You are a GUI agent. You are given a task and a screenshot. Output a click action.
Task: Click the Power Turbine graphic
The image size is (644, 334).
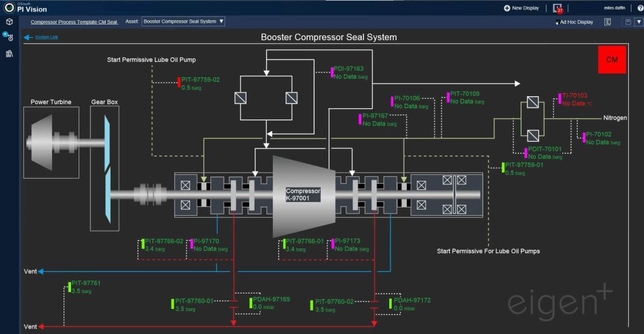click(x=52, y=143)
